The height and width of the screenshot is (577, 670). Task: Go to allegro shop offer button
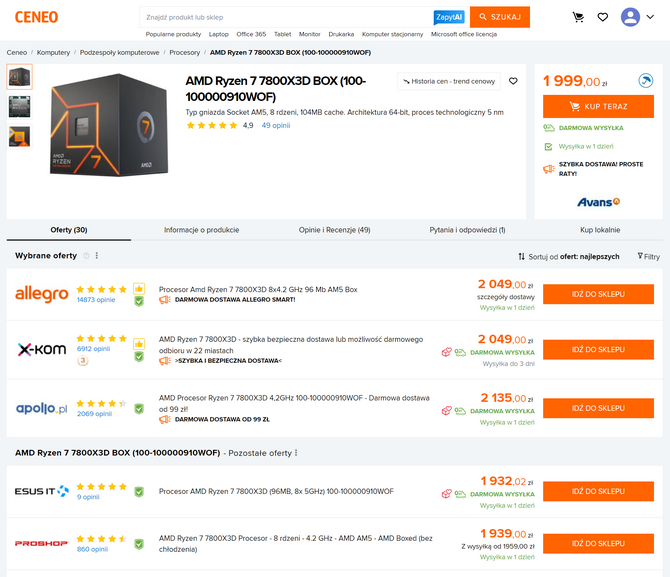(x=598, y=294)
